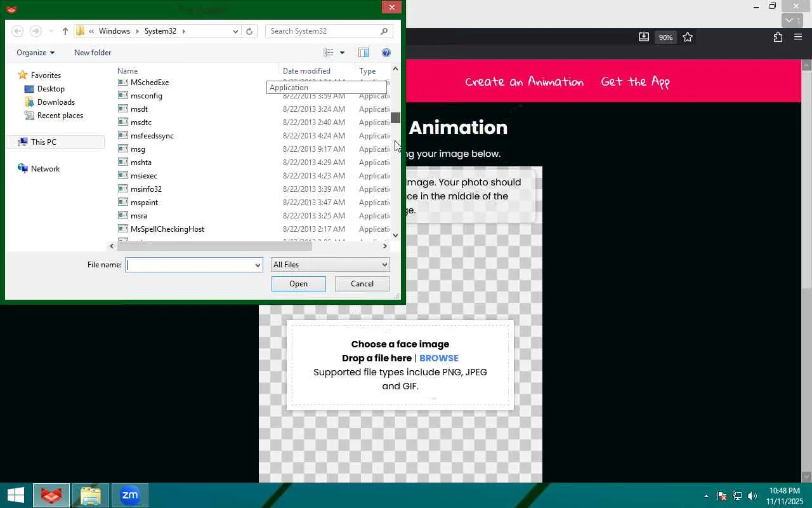Open the volume control in system tray
The width and height of the screenshot is (812, 508).
(x=752, y=496)
